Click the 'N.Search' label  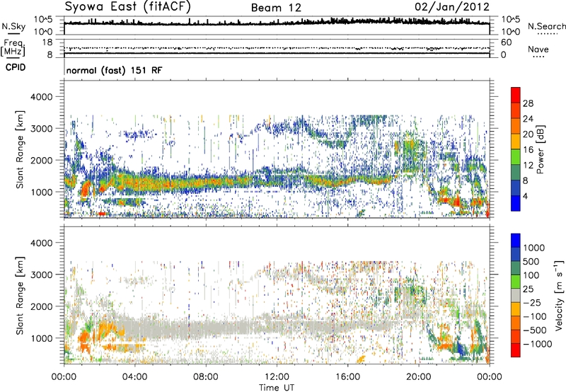point(546,26)
